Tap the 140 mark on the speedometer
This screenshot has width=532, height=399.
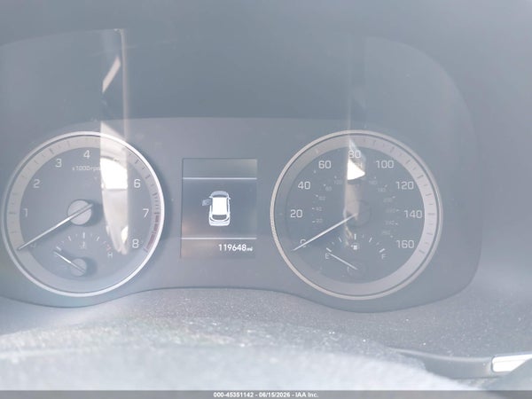[413, 214]
